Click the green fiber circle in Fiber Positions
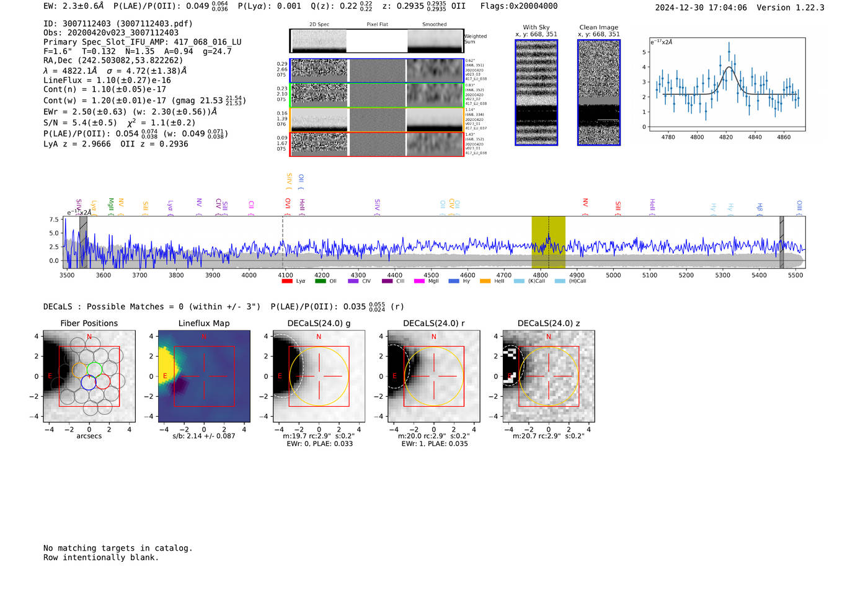Viewport: 868px width, 591px height. click(x=94, y=368)
